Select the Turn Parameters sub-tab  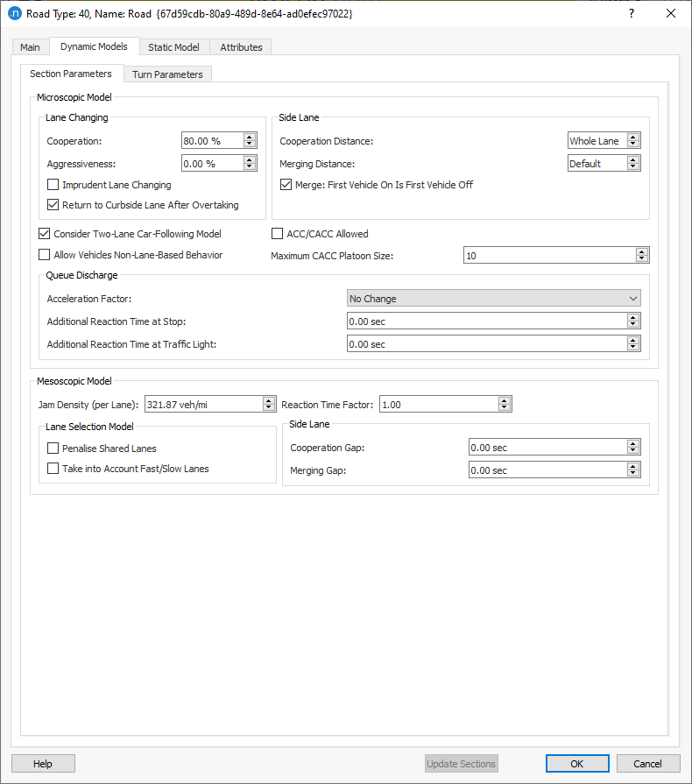coord(167,74)
